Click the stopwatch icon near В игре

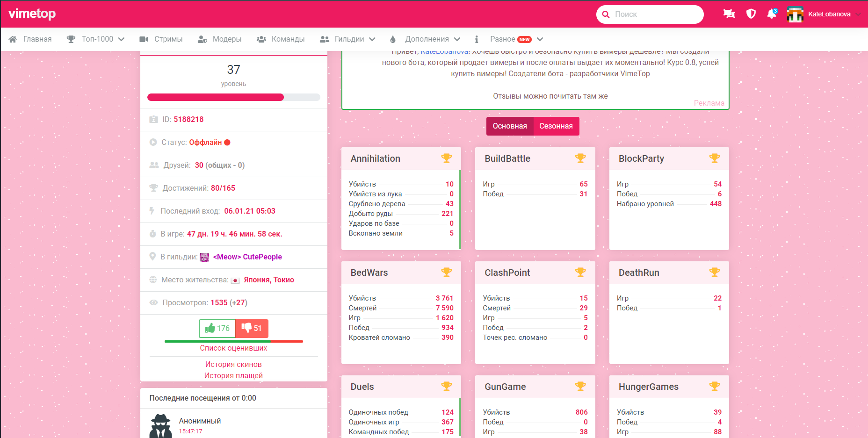152,234
